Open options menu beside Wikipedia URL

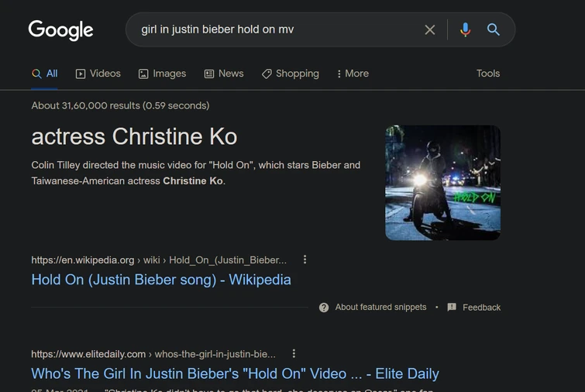point(305,260)
